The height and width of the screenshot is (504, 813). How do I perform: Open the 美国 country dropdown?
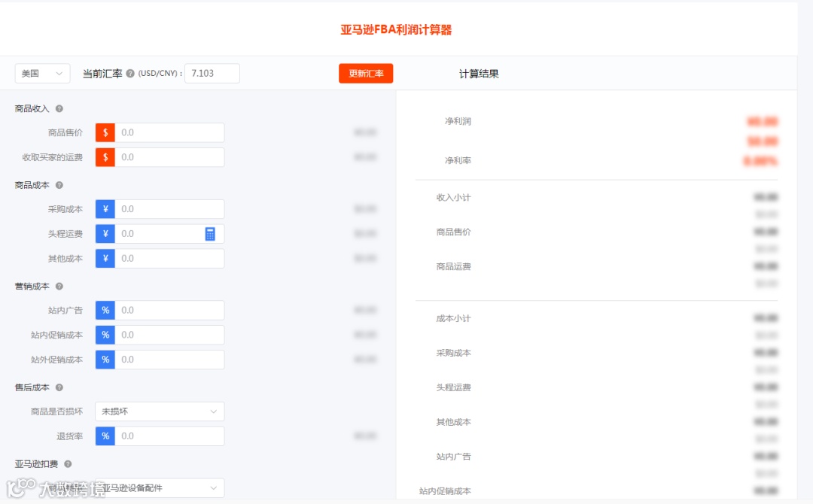tap(42, 74)
